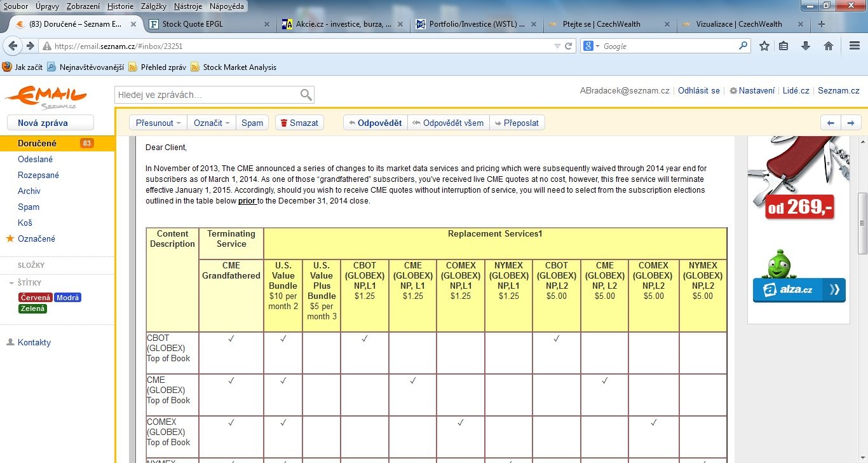Open Jak začít bookmark

coord(22,67)
